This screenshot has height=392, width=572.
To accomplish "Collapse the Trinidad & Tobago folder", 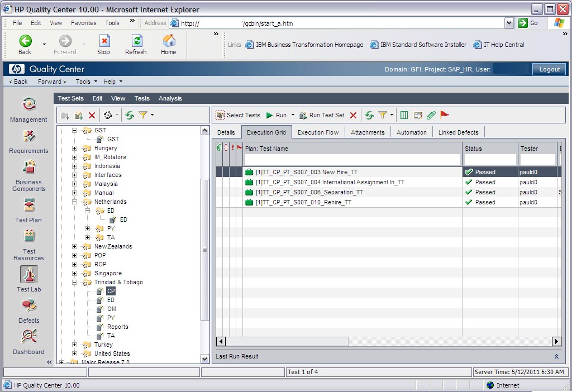I will (74, 282).
